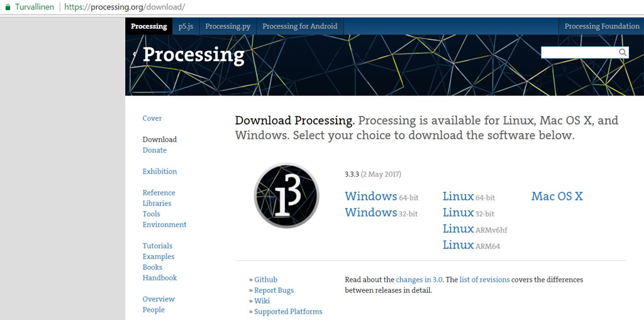Open the Examples link
The height and width of the screenshot is (320, 644).
pos(158,257)
